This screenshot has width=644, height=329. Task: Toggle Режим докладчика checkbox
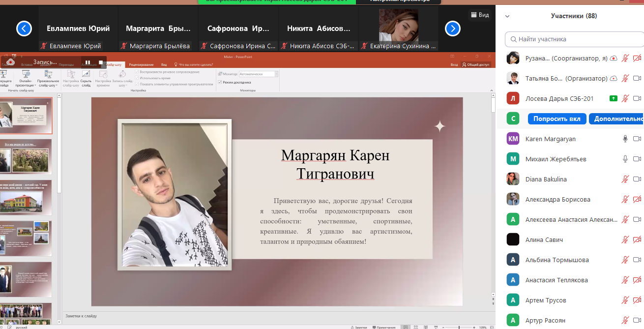click(220, 82)
